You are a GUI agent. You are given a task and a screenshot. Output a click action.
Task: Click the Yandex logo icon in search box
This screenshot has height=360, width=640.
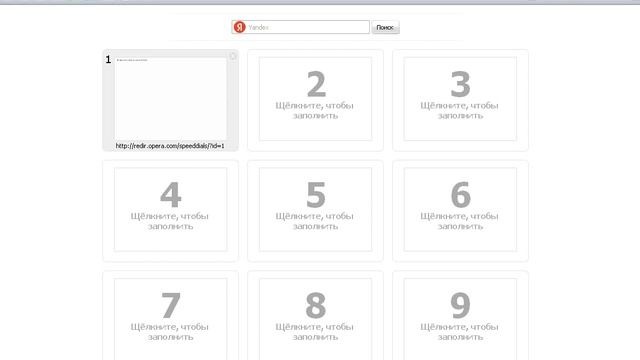(239, 27)
